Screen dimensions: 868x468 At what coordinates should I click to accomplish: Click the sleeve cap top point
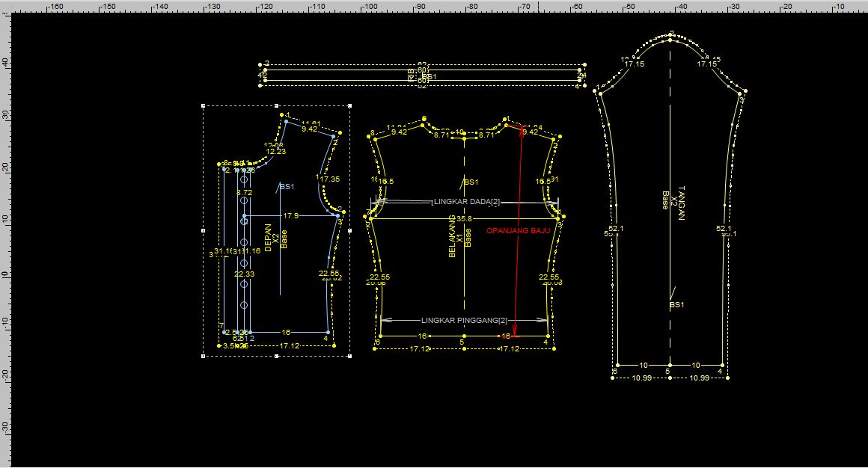[671, 34]
